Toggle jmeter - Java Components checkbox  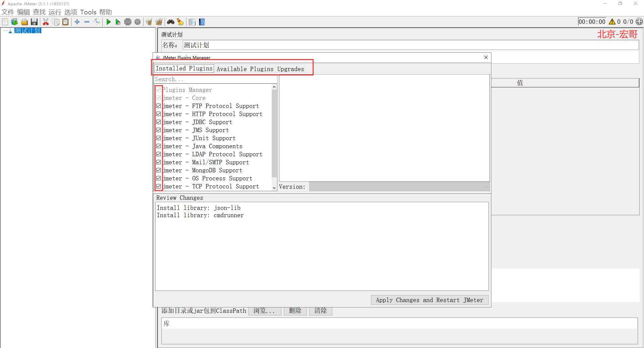click(158, 146)
